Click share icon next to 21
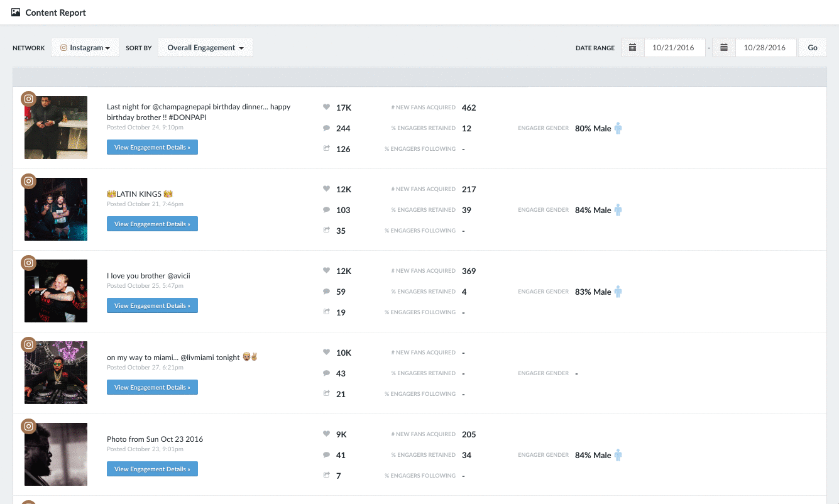This screenshot has height=504, width=839. pyautogui.click(x=326, y=393)
